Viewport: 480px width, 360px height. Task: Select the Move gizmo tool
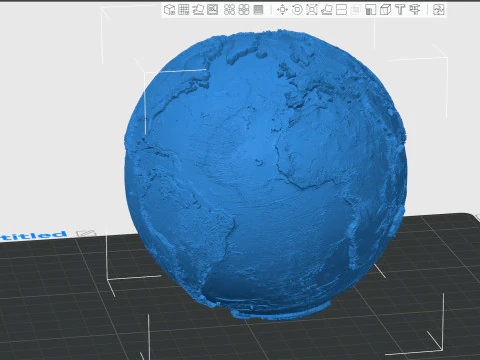tap(282, 10)
